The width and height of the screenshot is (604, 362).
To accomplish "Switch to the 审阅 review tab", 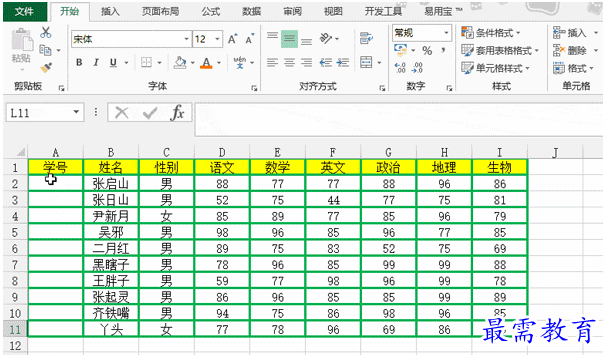I will click(292, 12).
